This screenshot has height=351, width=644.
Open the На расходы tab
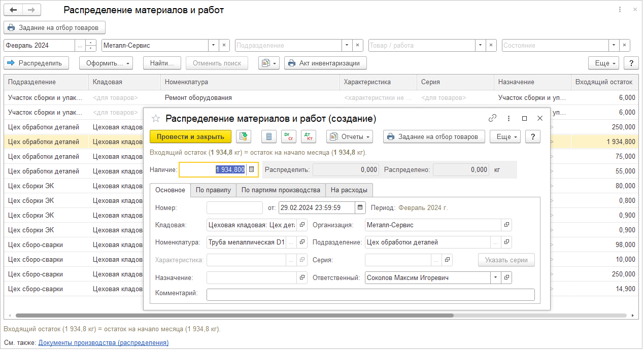coord(349,190)
